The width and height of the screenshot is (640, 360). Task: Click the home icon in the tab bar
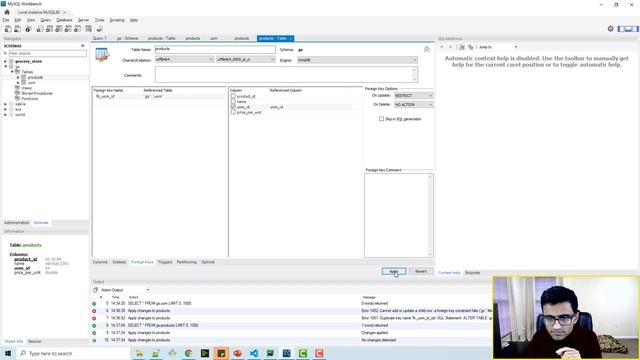pyautogui.click(x=7, y=12)
